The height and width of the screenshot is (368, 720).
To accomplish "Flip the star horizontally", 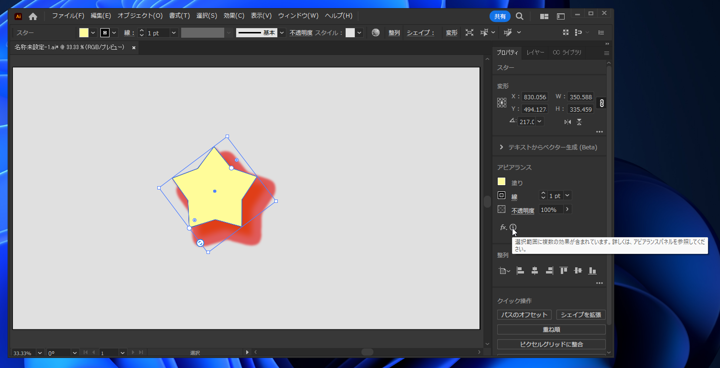I will [568, 122].
